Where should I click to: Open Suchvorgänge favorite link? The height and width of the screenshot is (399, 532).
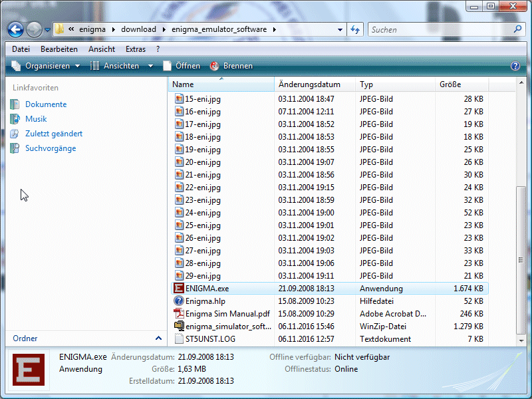(x=51, y=148)
